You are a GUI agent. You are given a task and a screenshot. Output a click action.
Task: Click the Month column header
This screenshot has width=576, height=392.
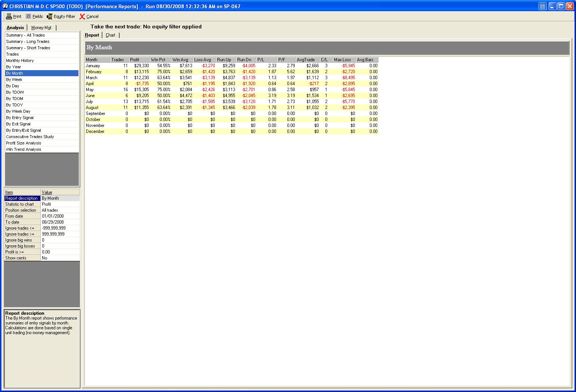coord(97,60)
